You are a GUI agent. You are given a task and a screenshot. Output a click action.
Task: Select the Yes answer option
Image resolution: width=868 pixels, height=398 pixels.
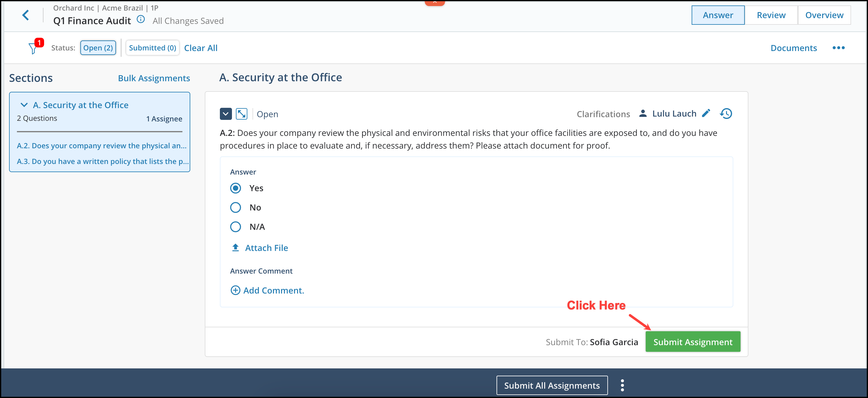[236, 188]
